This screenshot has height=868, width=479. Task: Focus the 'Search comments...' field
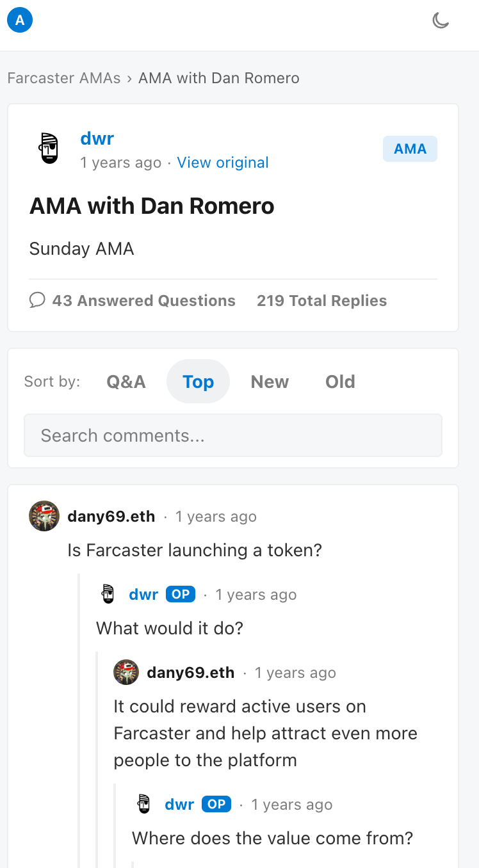233,435
